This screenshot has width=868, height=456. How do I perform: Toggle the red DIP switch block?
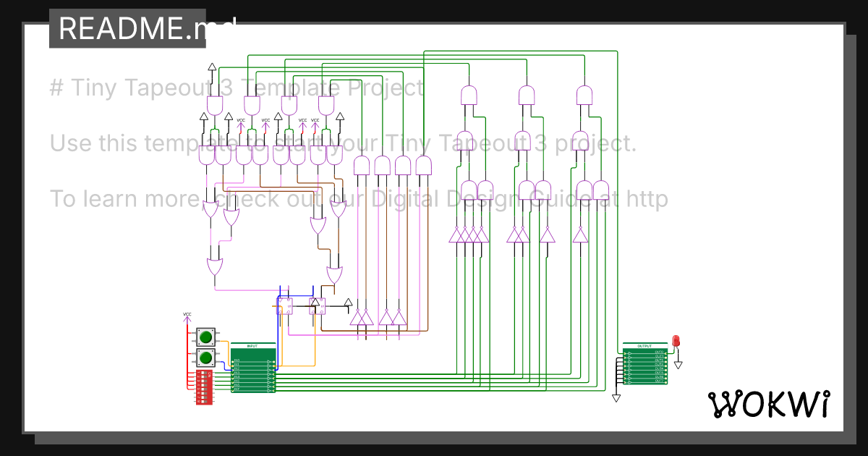[x=204, y=387]
